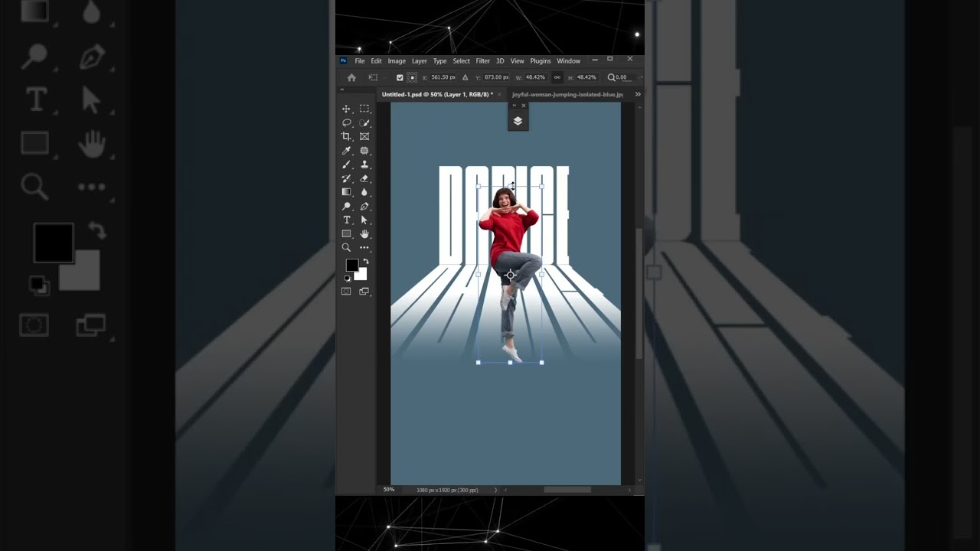The image size is (980, 551).
Task: Click the horizontal canvas scrollbar
Action: point(567,490)
